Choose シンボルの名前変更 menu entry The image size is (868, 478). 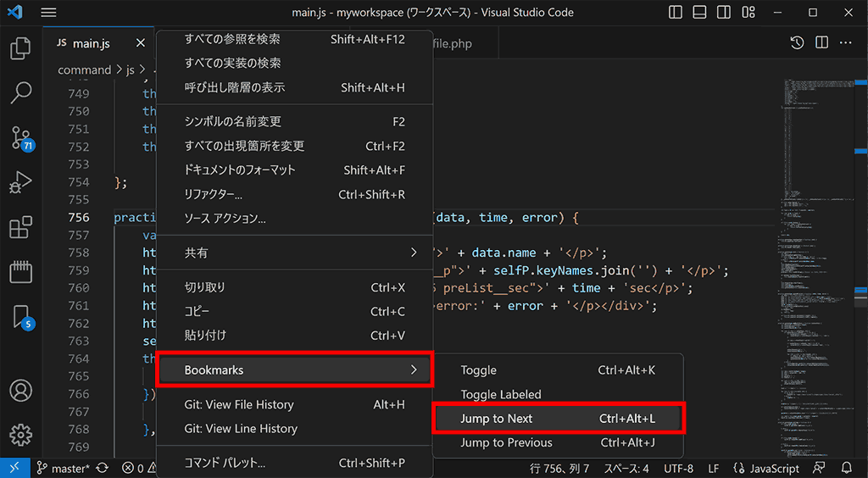[x=294, y=122]
